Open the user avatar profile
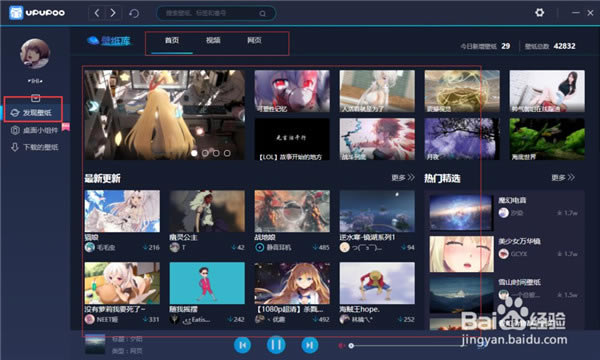The height and width of the screenshot is (360, 600). point(35,54)
